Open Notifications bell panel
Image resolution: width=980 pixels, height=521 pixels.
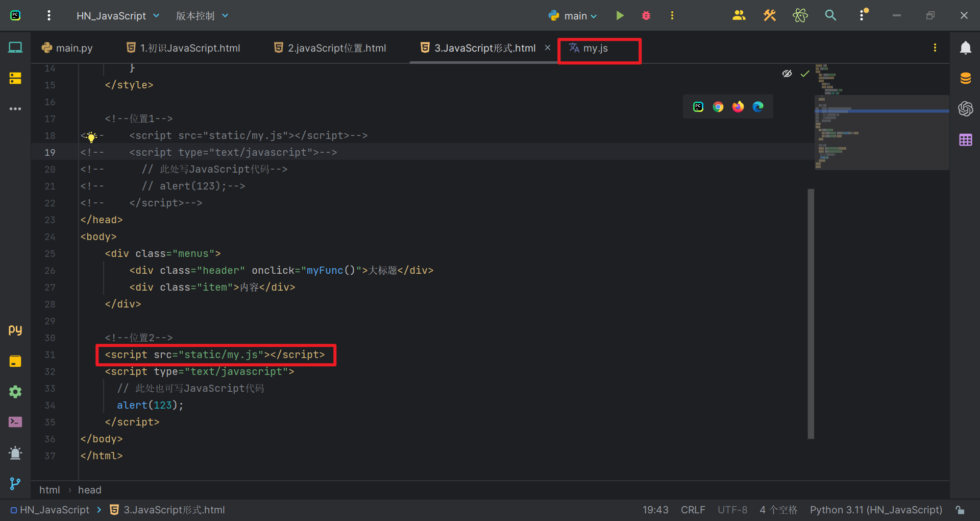click(x=965, y=48)
